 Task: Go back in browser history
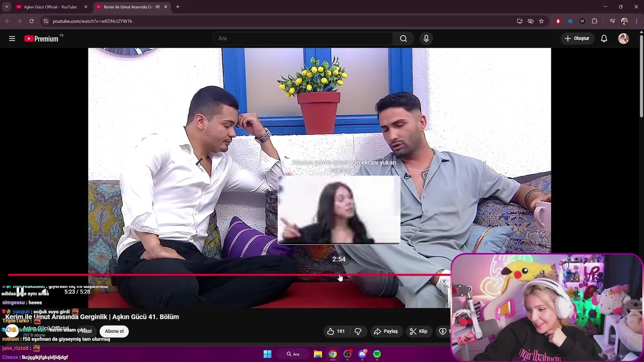tap(7, 21)
